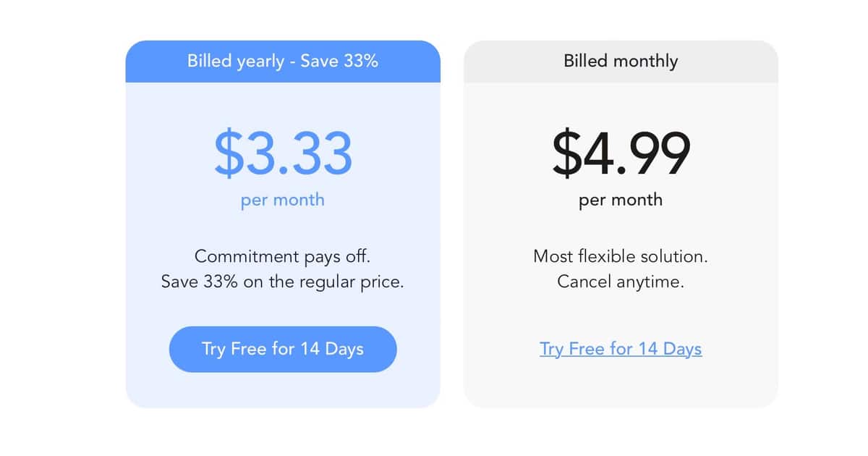Viewport: 868px width, 456px height.
Task: Select the Billed yearly - Save 33% header
Action: tap(283, 62)
